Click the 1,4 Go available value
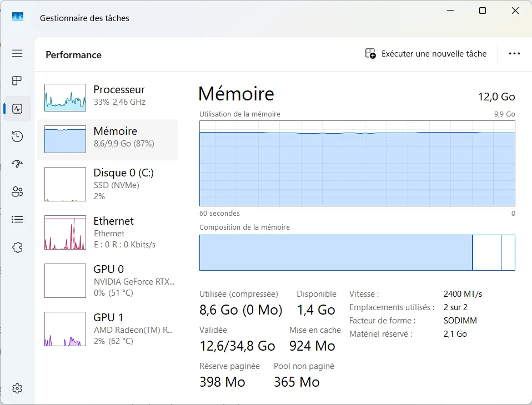This screenshot has width=532, height=405. coord(316,310)
